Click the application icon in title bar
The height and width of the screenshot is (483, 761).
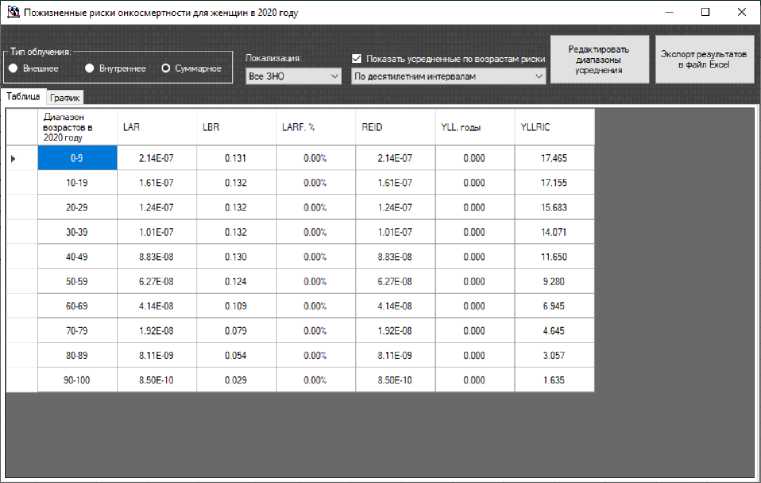coord(13,12)
